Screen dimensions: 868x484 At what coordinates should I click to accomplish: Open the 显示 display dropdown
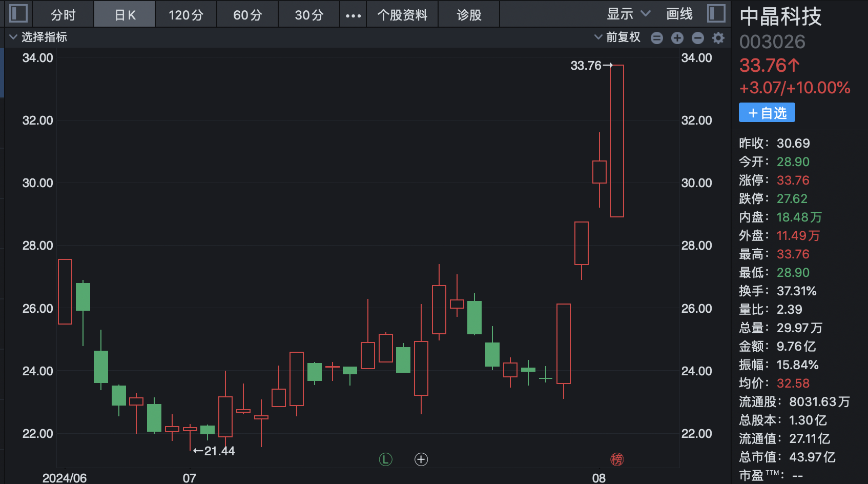628,14
